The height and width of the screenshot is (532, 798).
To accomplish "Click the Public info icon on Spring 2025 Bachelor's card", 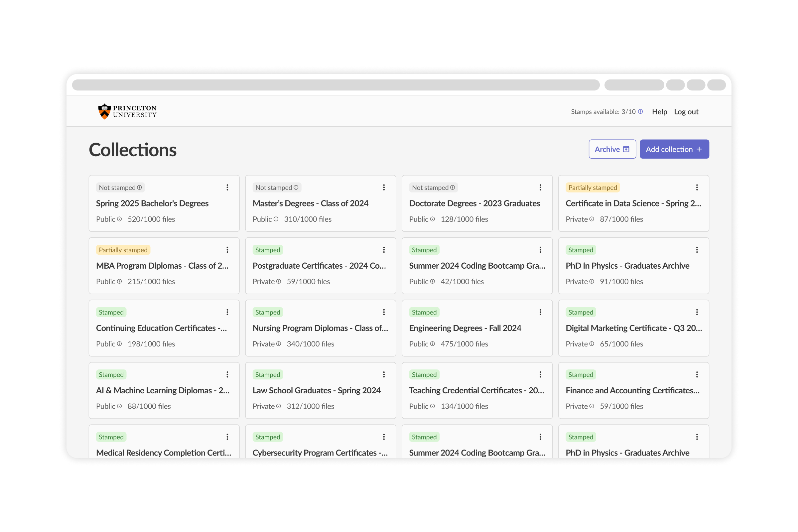I will 119,219.
